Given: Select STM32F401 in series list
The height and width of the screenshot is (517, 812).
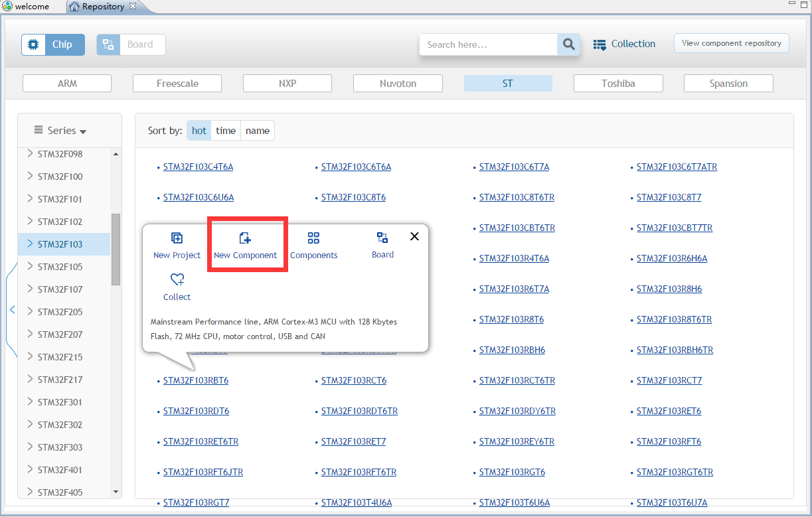Looking at the screenshot, I should [60, 470].
